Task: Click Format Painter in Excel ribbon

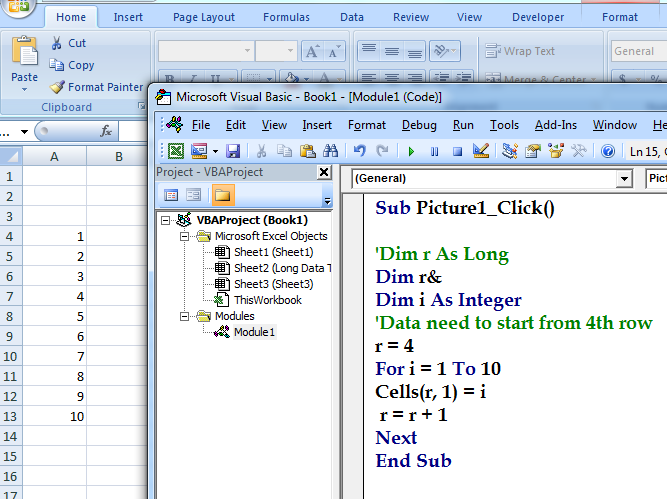Action: 96,87
